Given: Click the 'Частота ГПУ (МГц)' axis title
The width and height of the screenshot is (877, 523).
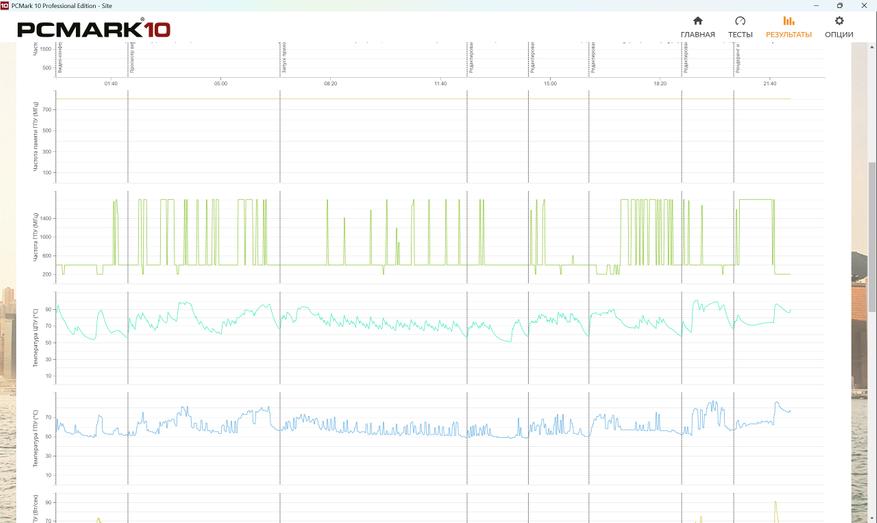Looking at the screenshot, I should pyautogui.click(x=36, y=237).
